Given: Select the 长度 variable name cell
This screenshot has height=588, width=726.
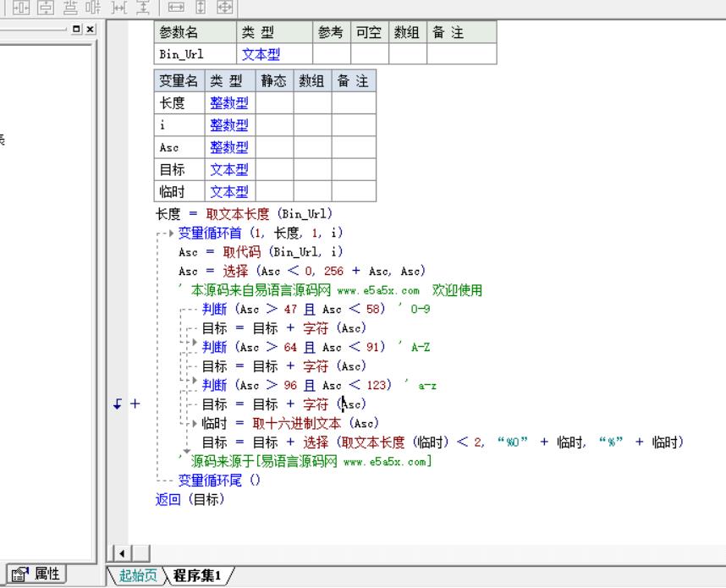Looking at the screenshot, I should click(x=179, y=102).
